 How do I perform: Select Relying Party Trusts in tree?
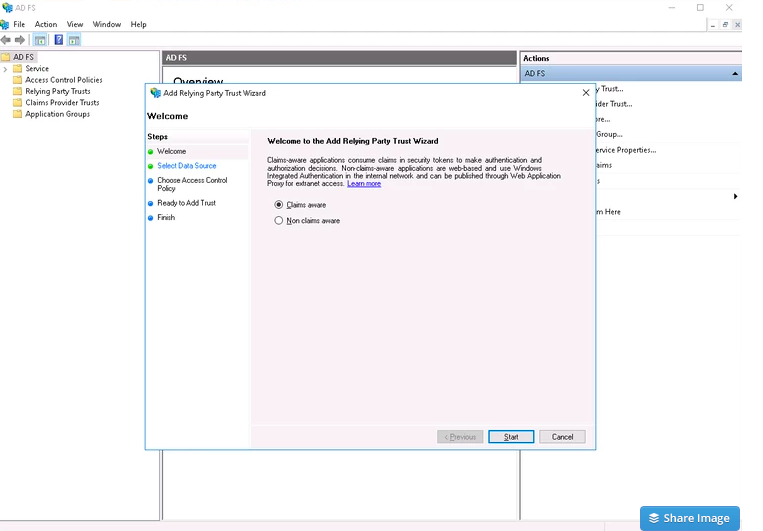click(x=57, y=91)
